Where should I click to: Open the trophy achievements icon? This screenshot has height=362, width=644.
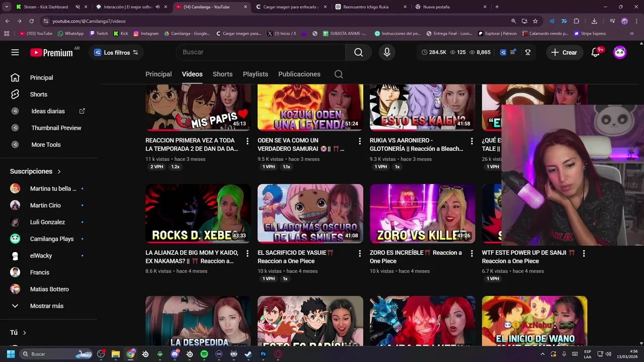(x=528, y=52)
